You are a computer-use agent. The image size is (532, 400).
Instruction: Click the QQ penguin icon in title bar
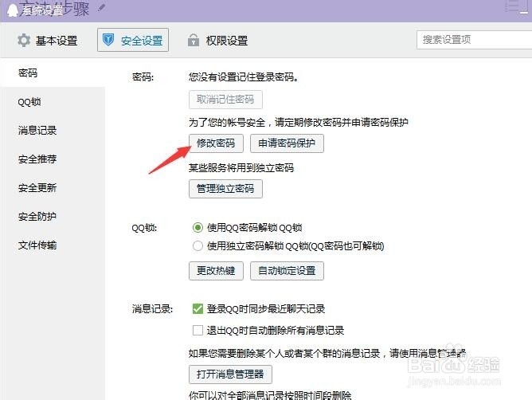click(13, 10)
